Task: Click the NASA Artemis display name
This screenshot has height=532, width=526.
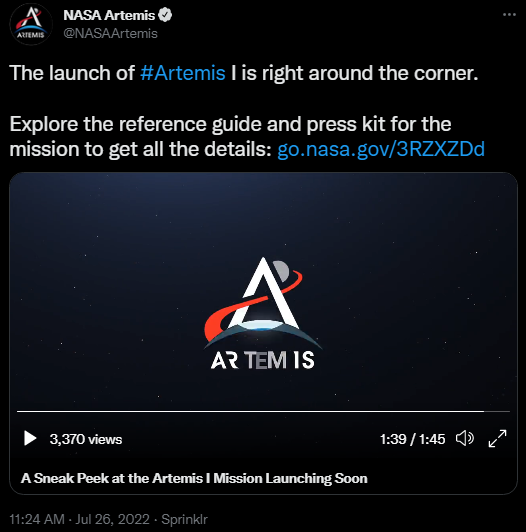Action: pyautogui.click(x=109, y=15)
